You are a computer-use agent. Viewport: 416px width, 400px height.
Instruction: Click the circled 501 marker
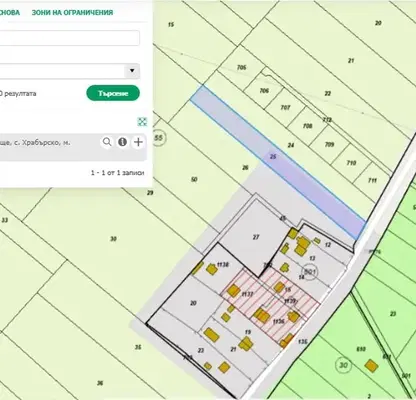tap(310, 272)
